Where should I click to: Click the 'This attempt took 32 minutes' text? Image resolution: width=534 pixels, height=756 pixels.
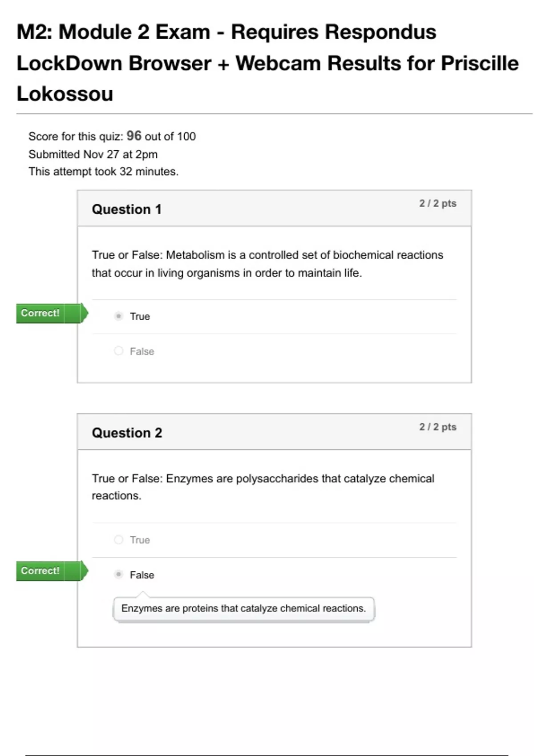tap(103, 172)
